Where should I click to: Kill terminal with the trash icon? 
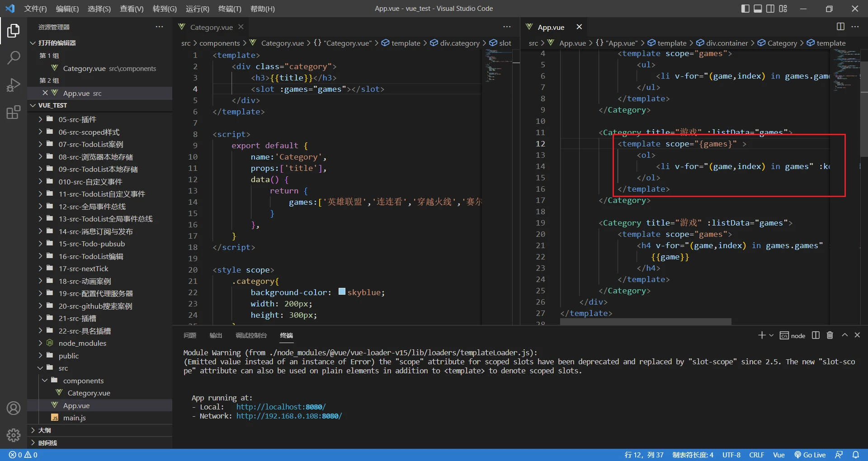[830, 335]
